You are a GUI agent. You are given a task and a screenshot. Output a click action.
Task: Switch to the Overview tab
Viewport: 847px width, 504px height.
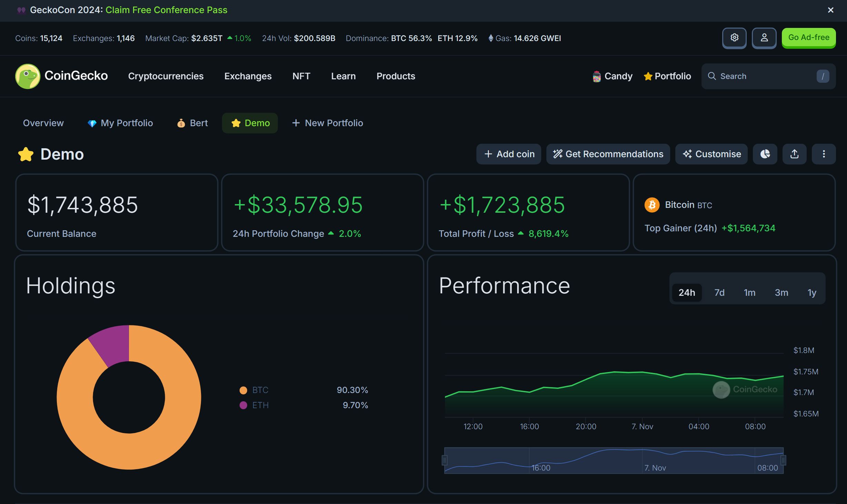click(43, 123)
